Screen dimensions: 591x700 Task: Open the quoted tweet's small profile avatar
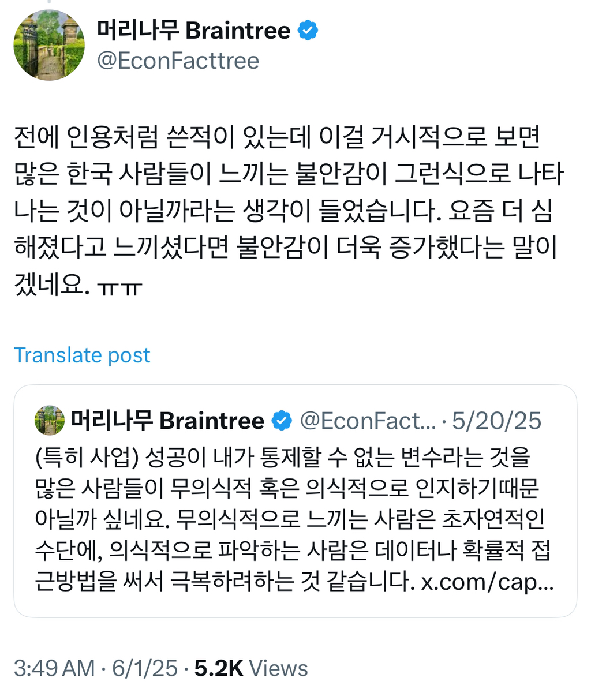(49, 420)
